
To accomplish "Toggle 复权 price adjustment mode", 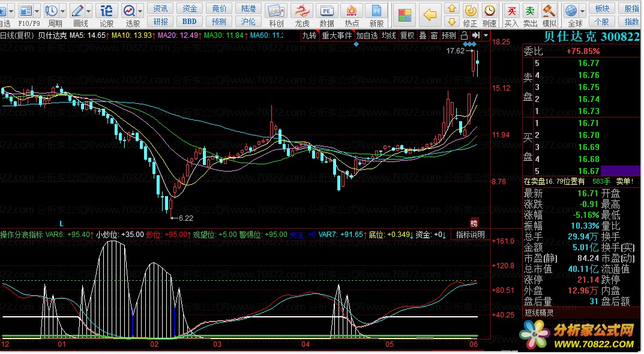I will (x=407, y=36).
